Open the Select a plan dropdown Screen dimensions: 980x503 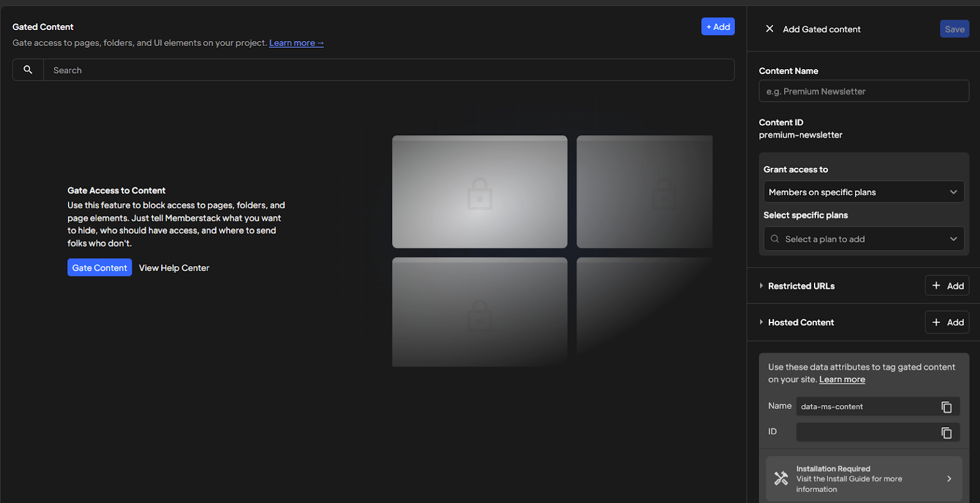tap(863, 239)
